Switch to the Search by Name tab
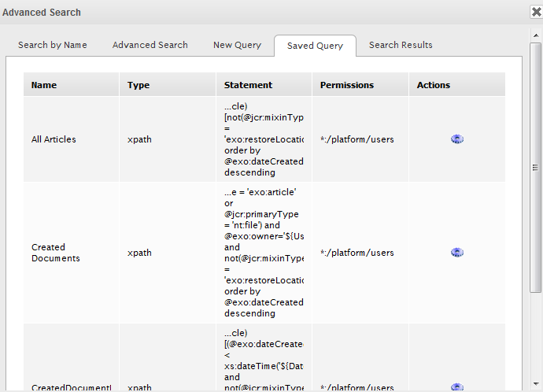The height and width of the screenshot is (392, 543). point(53,45)
